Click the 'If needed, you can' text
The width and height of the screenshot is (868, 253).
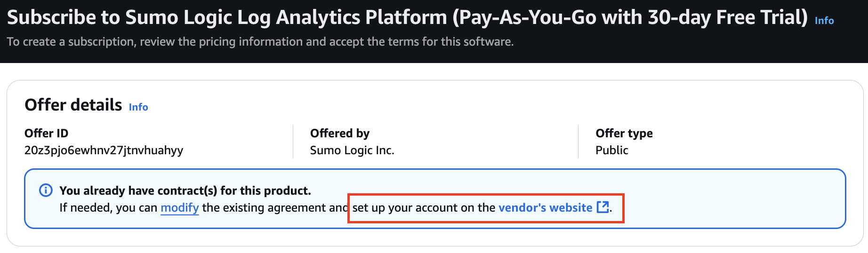(108, 208)
